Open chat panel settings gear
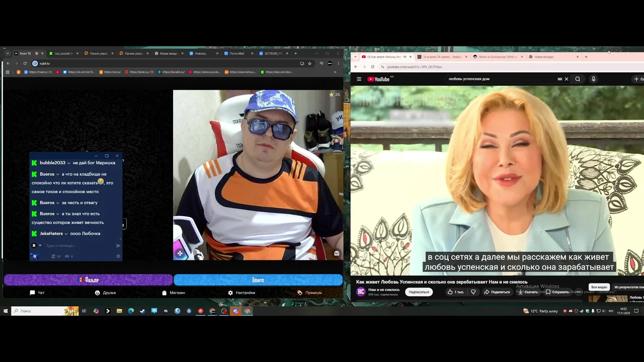The image size is (644, 362). coord(119,256)
